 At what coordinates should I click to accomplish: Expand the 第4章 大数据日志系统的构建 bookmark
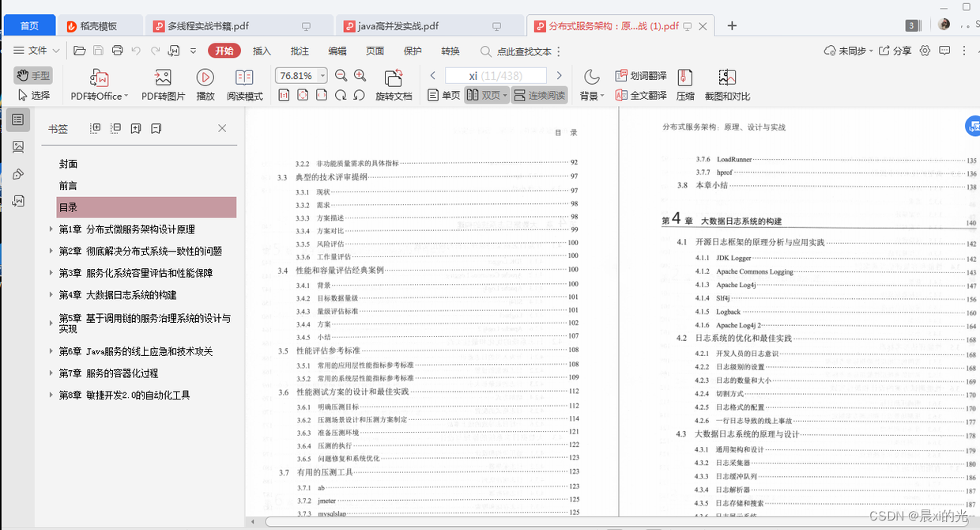[51, 295]
